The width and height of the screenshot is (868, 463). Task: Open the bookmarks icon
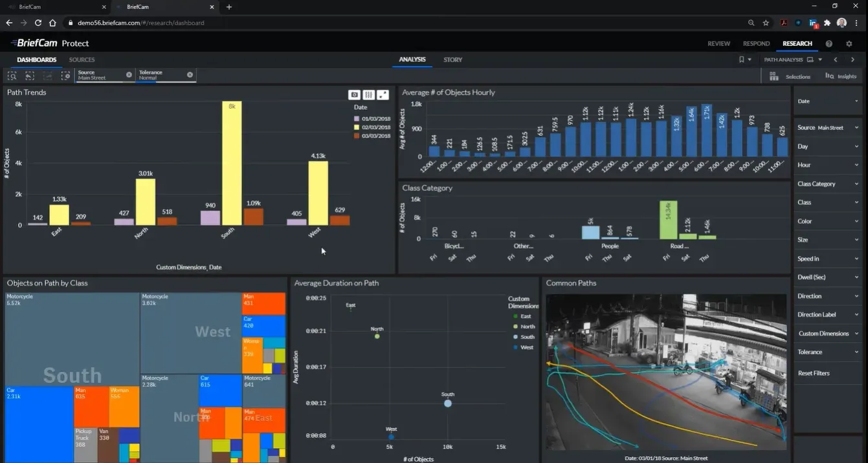[742, 59]
